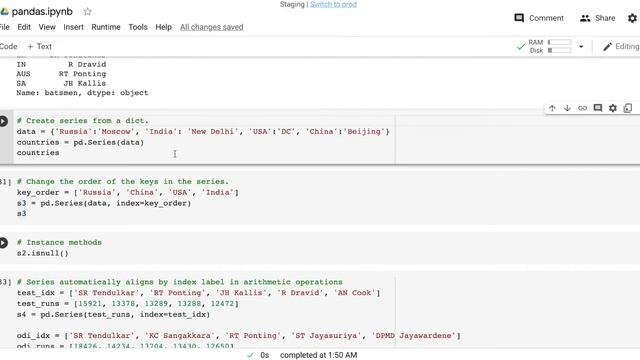The height and width of the screenshot is (360, 640).
Task: Open the View menu
Action: click(47, 27)
